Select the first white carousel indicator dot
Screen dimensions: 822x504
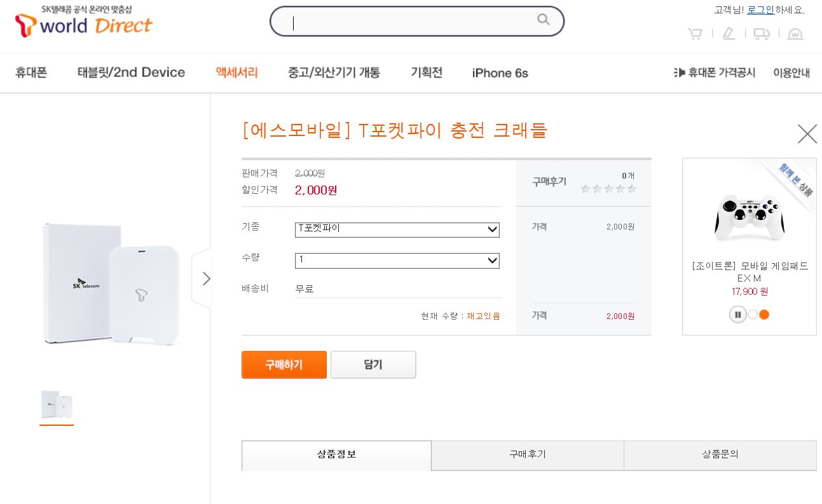(x=753, y=315)
